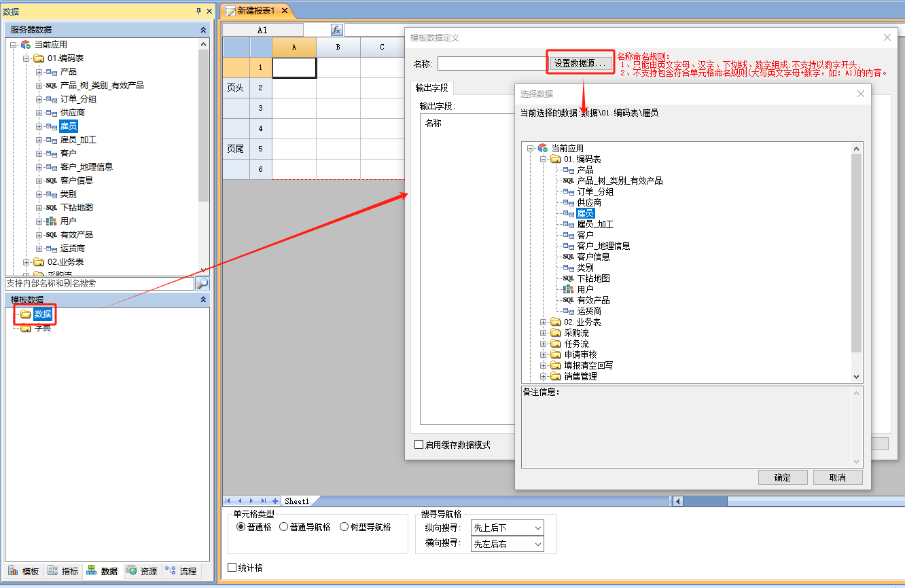The image size is (905, 588).
Task: Collapse the 模板数据 section chevron
Action: point(203,299)
